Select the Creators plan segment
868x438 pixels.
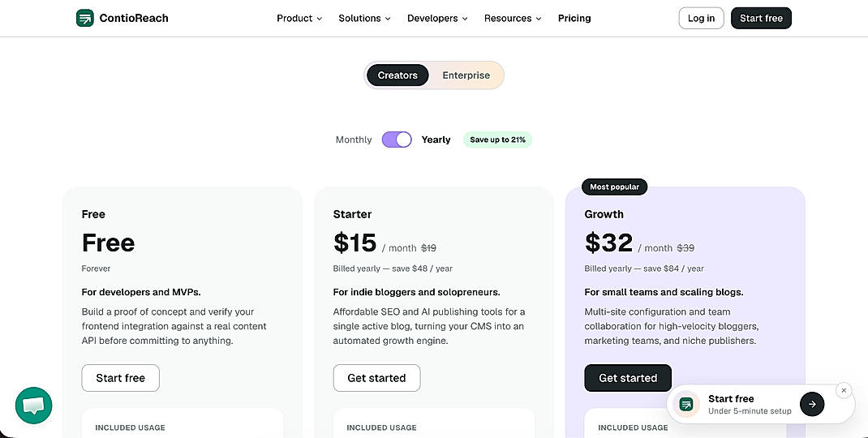point(397,75)
